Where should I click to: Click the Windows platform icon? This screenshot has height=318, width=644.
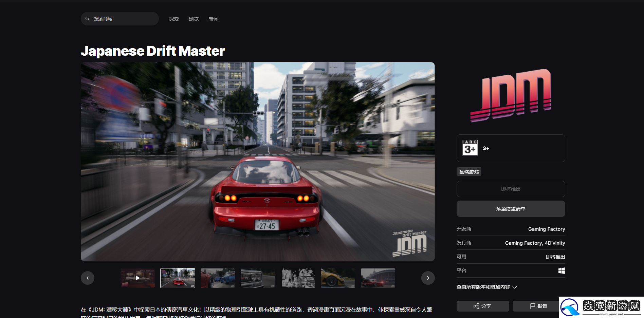point(562,270)
